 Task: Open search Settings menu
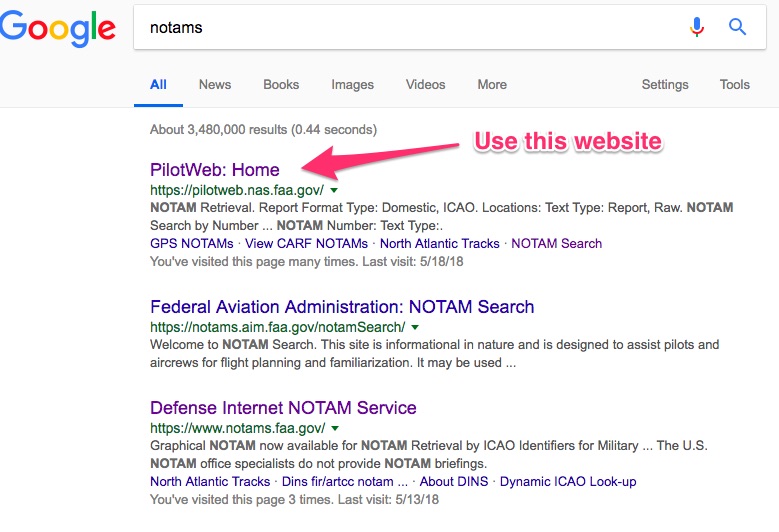665,85
